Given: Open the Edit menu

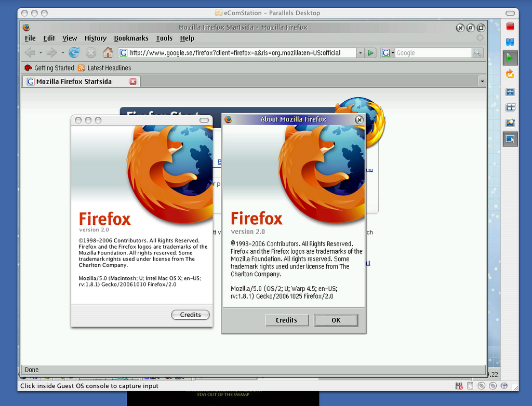Looking at the screenshot, I should 49,38.
